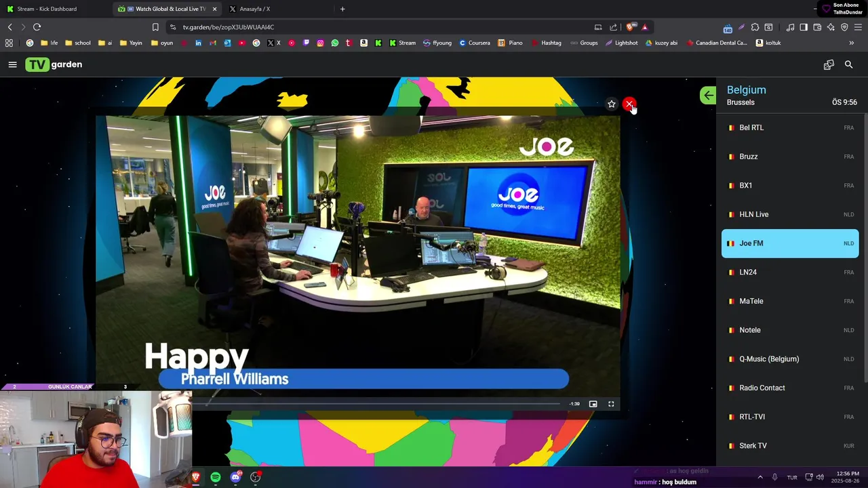Show hidden bookmarks with chevron
This screenshot has height=488, width=868.
click(851, 43)
